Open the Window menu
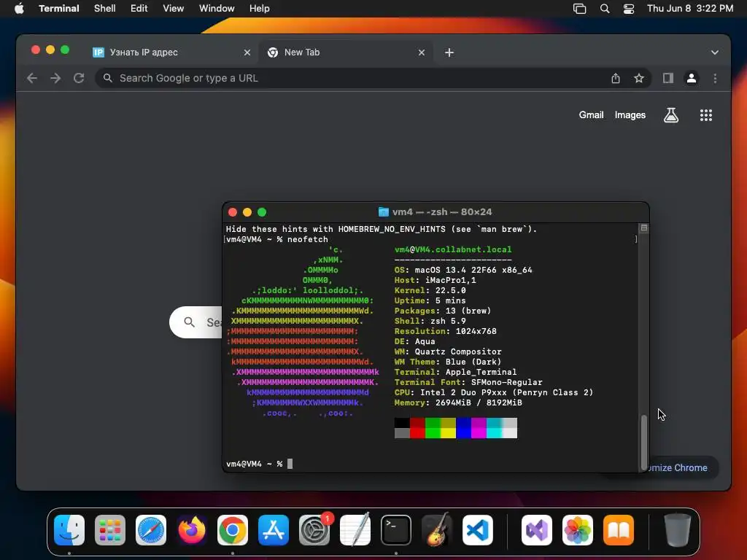 [217, 9]
